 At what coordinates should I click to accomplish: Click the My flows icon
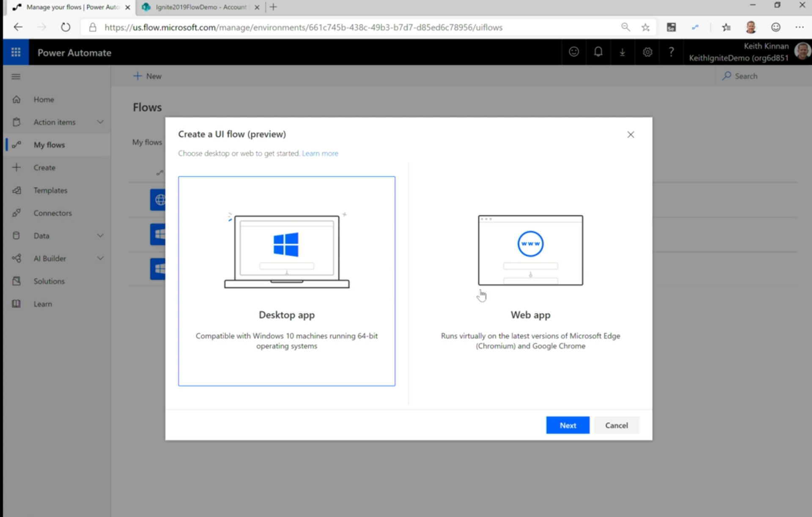[16, 145]
